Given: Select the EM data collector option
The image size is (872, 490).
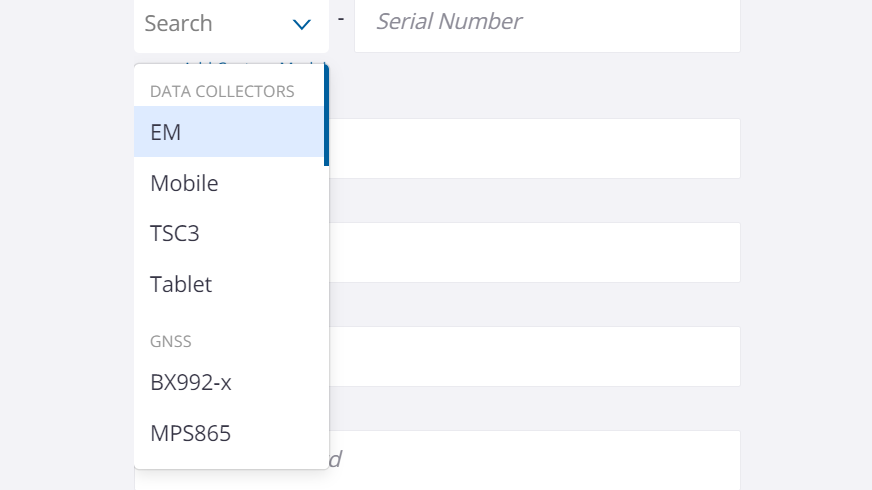Looking at the screenshot, I should (230, 132).
